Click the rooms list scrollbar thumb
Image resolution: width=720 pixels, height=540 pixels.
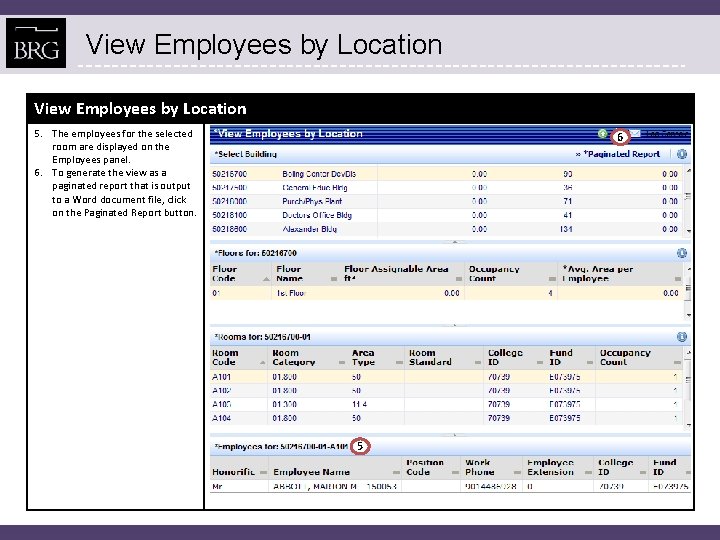coord(688,380)
